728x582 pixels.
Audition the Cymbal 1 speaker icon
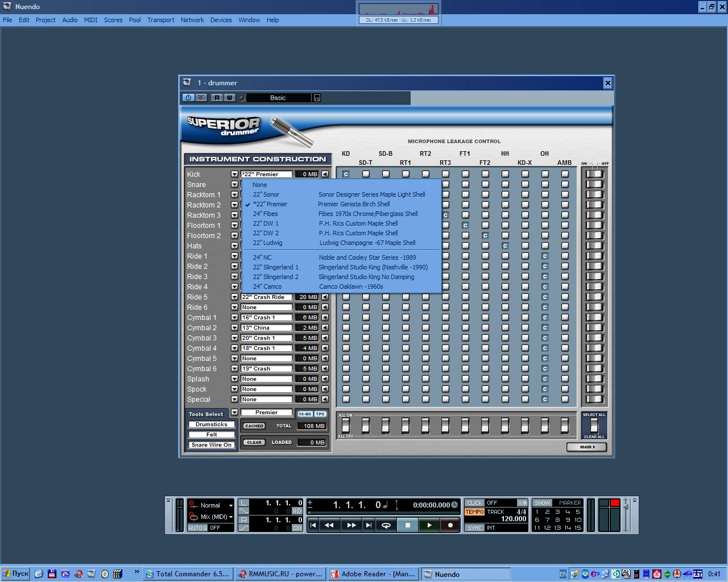(x=325, y=318)
